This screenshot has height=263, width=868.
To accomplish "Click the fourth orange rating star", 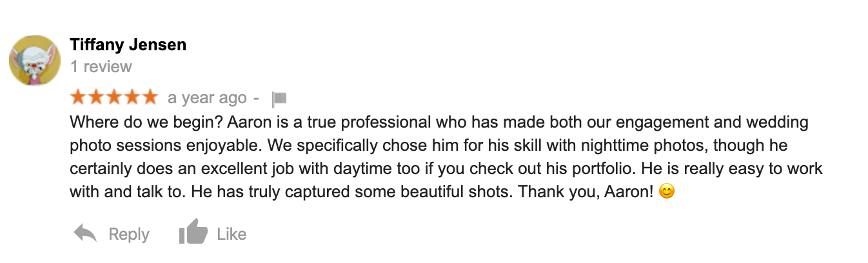I will [x=132, y=97].
